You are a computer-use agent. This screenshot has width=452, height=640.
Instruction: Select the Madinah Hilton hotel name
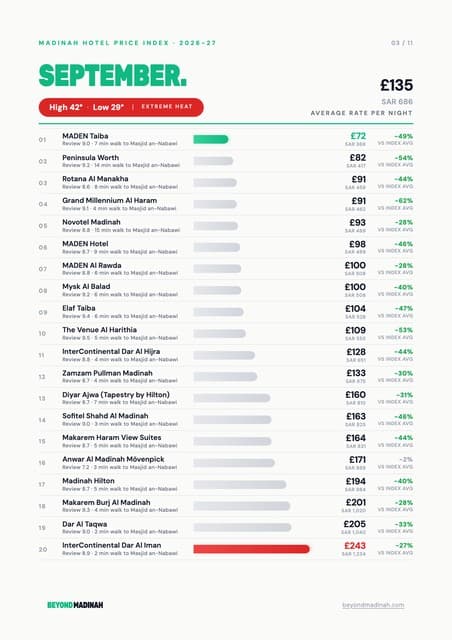click(x=88, y=481)
